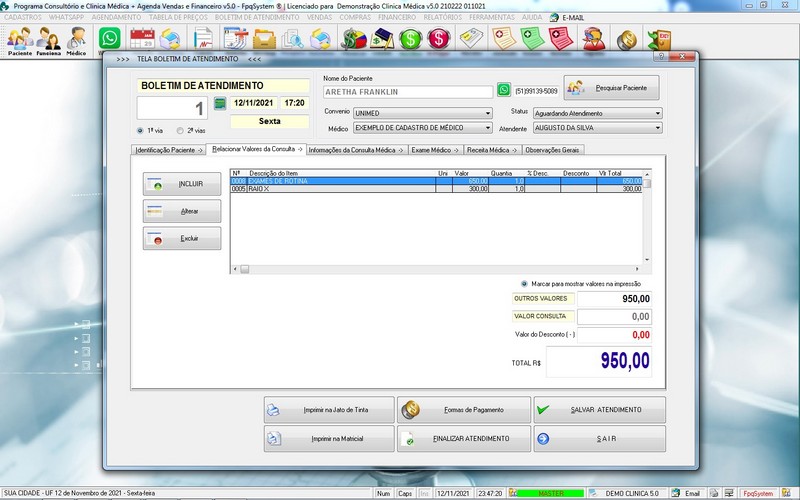Click the printer icon in status bar
The height and width of the screenshot is (500, 800).
[714, 493]
